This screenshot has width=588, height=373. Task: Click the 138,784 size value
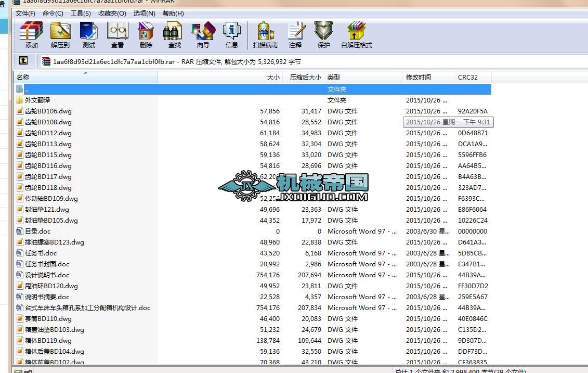[x=268, y=340]
